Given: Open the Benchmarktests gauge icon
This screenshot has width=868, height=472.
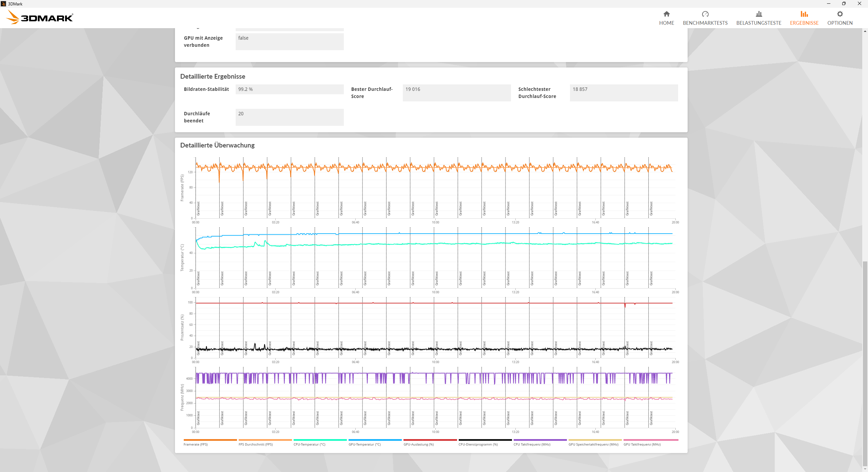Looking at the screenshot, I should click(705, 14).
